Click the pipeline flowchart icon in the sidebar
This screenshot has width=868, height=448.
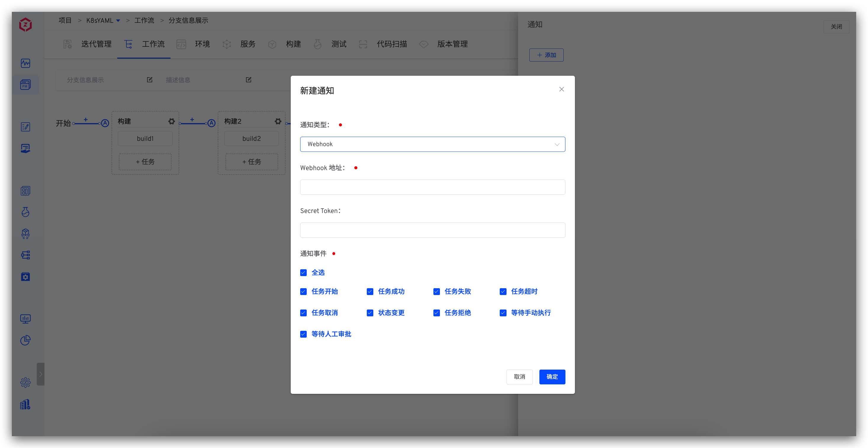[x=25, y=255]
